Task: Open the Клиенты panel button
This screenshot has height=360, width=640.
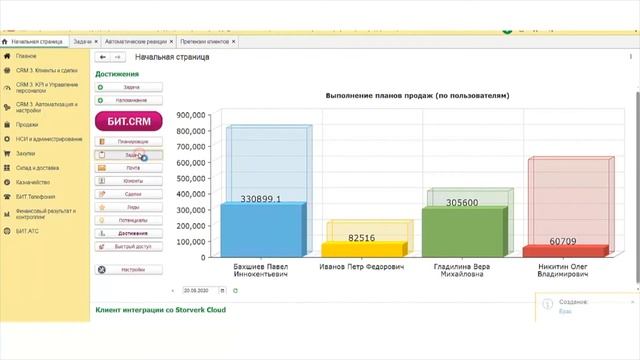Action: [129, 181]
